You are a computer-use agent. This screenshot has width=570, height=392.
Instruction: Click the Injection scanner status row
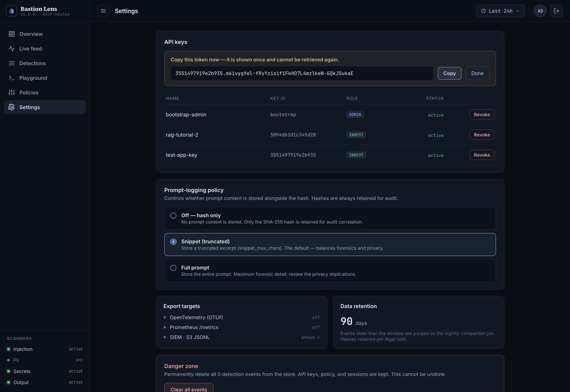(45, 349)
